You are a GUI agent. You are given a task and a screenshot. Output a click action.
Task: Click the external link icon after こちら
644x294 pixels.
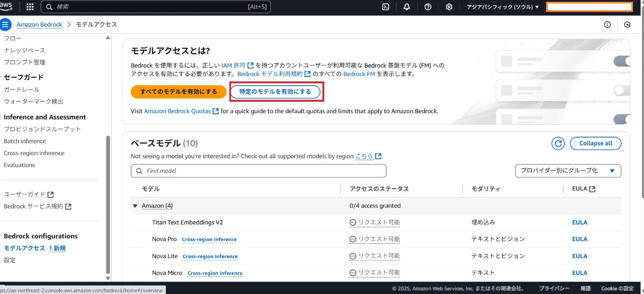click(x=378, y=156)
